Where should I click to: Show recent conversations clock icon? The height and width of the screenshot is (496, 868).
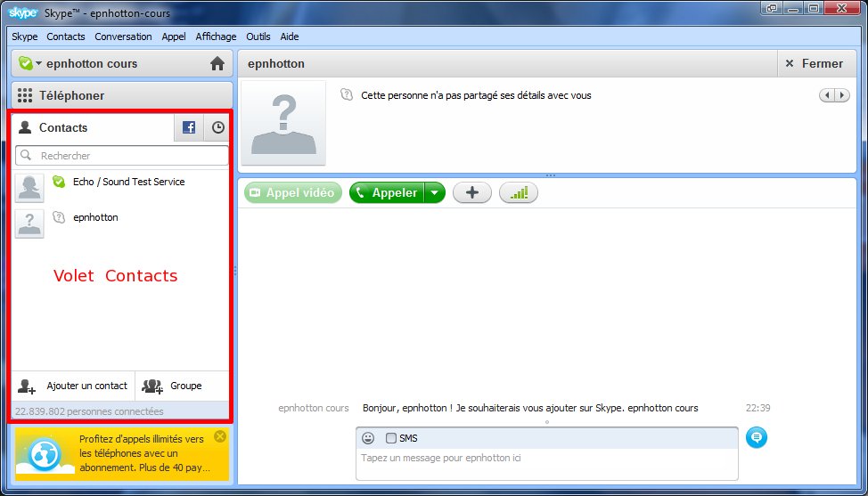[x=218, y=127]
